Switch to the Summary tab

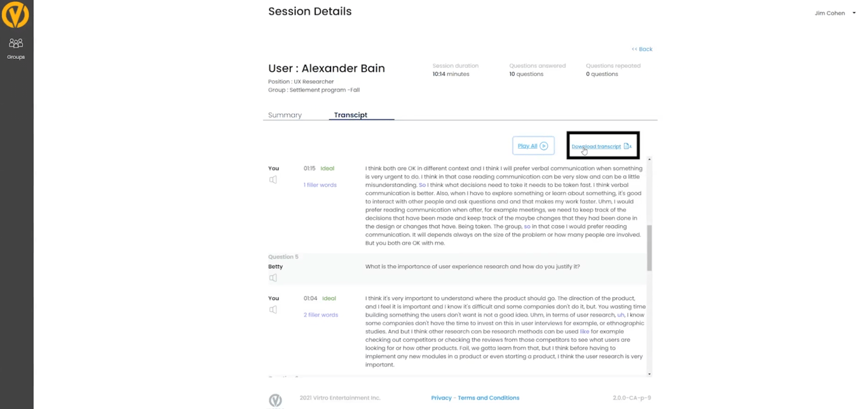click(285, 115)
